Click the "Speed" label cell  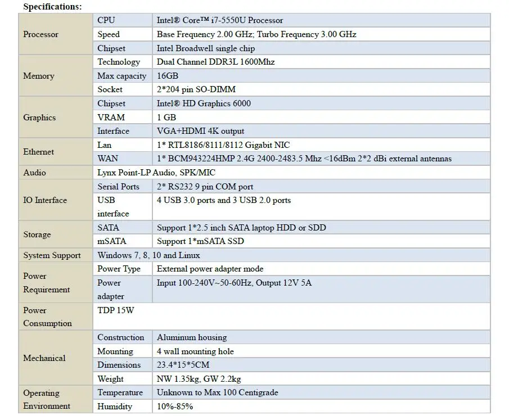point(123,34)
